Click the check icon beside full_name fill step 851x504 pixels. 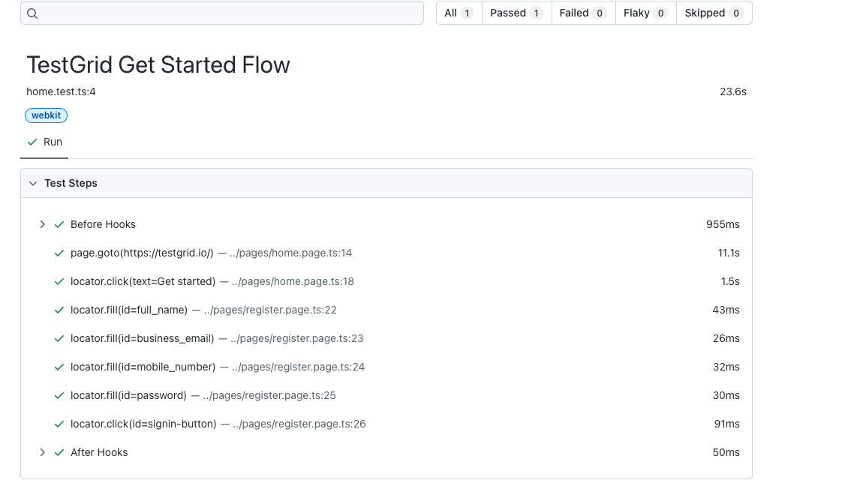tap(59, 310)
